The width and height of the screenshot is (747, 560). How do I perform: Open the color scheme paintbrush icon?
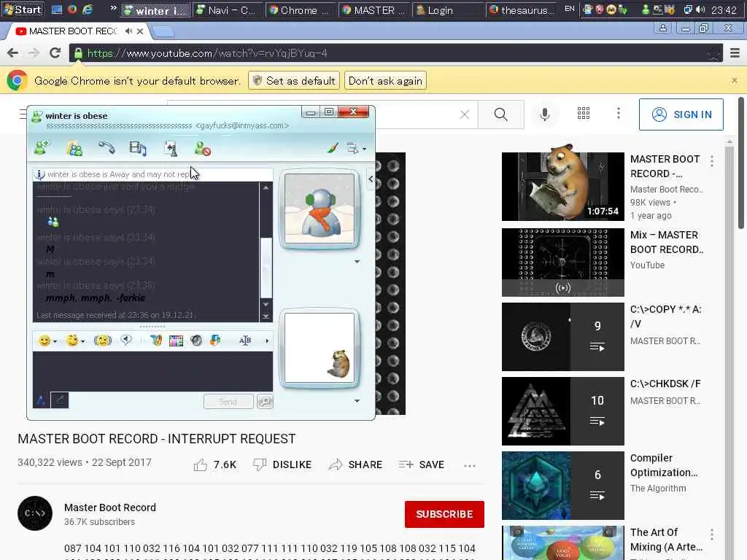333,148
